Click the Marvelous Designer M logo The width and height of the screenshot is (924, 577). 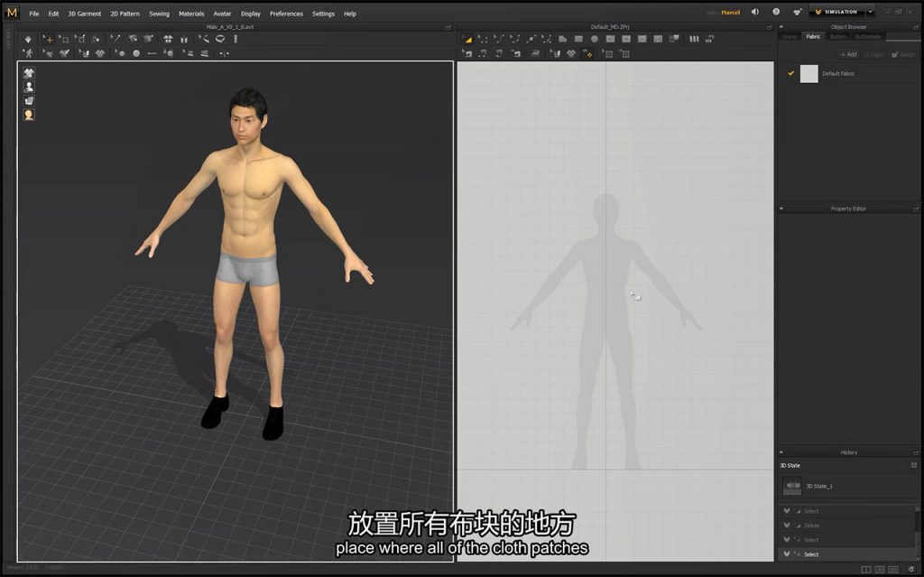[12, 12]
